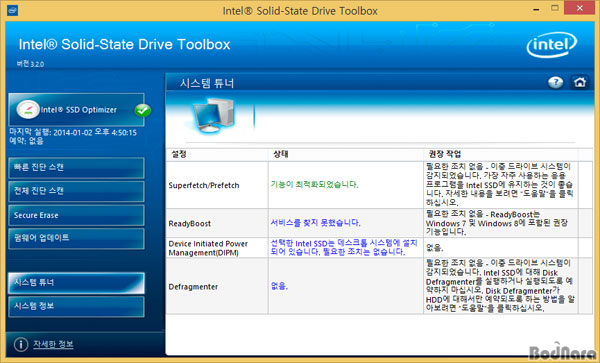Viewport: 600px width, 363px height.
Task: Click the Defragmenter recommended action text
Action: point(500,286)
